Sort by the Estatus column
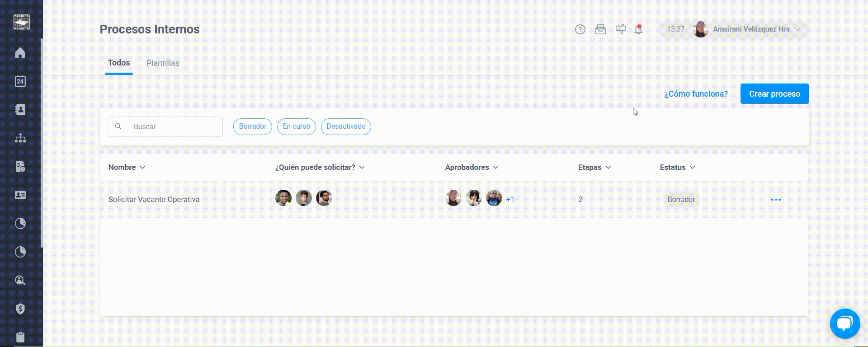The width and height of the screenshot is (868, 347). click(677, 167)
